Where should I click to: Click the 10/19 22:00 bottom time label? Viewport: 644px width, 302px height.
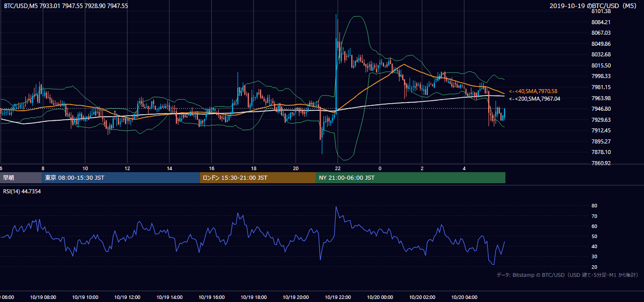pos(338,297)
